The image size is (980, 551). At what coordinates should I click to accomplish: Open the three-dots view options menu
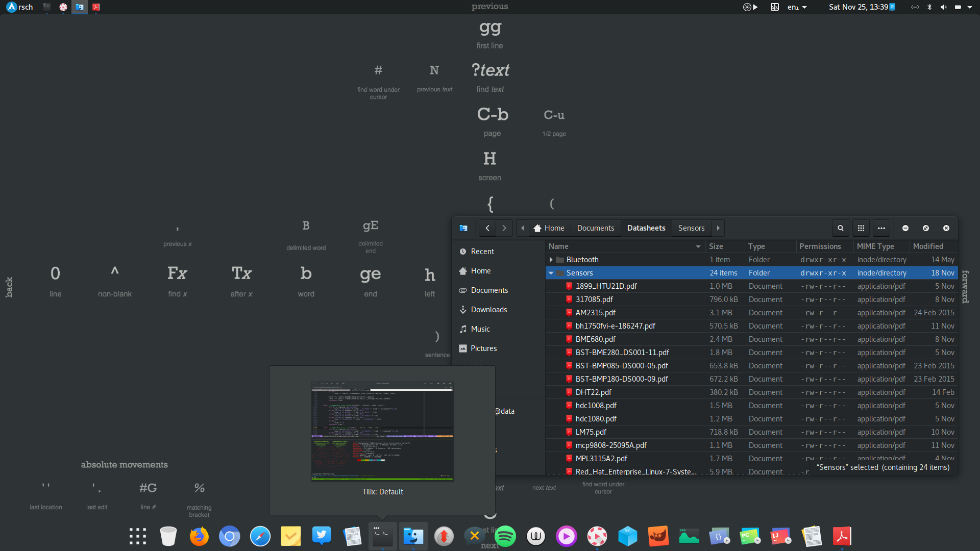pos(881,228)
